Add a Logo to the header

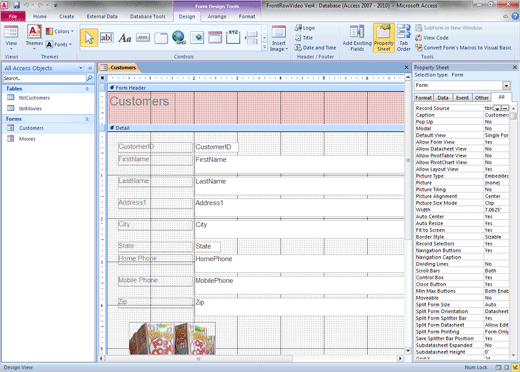pyautogui.click(x=305, y=28)
